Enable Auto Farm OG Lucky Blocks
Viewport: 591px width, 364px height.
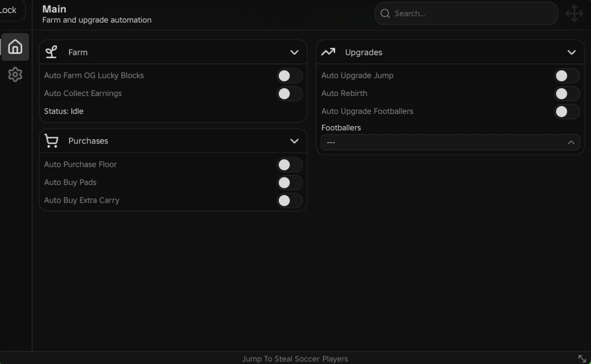coord(289,76)
